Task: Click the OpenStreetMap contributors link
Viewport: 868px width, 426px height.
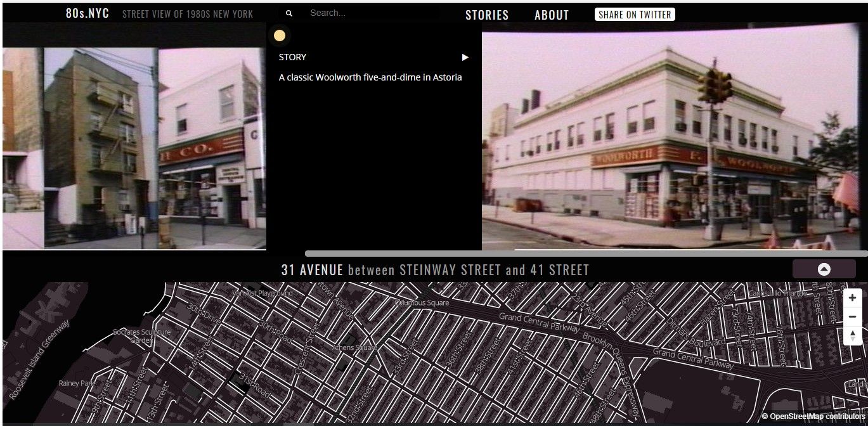Action: click(817, 416)
